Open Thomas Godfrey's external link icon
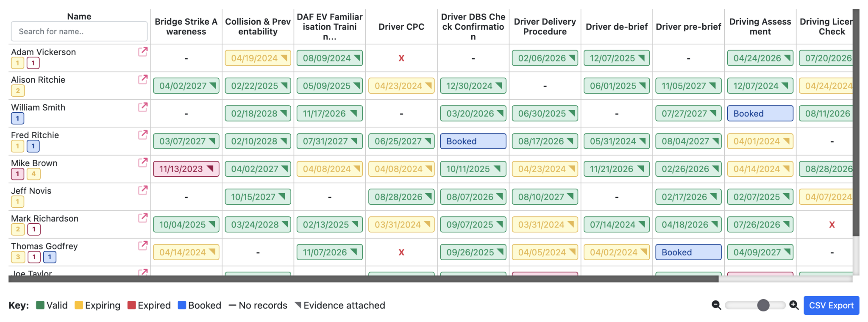The image size is (868, 322). 143,245
